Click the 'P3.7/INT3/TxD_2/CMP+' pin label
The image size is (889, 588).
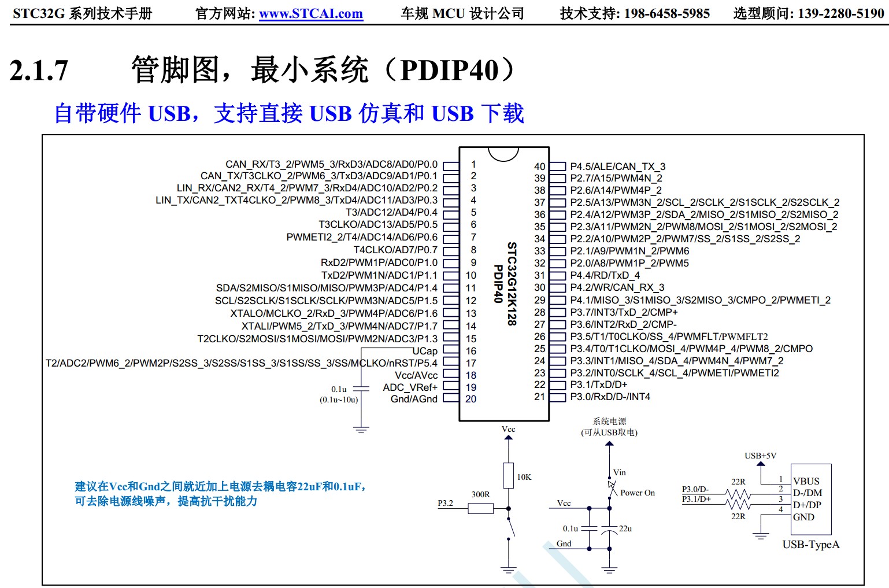[x=624, y=312]
